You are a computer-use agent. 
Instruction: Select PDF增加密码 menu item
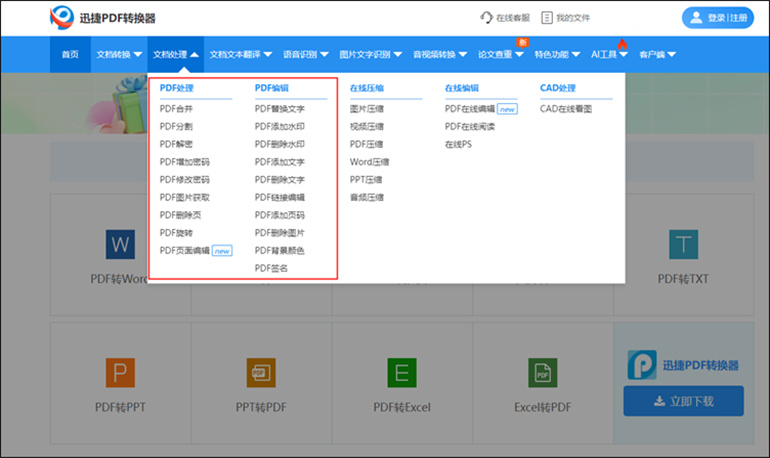(x=185, y=162)
